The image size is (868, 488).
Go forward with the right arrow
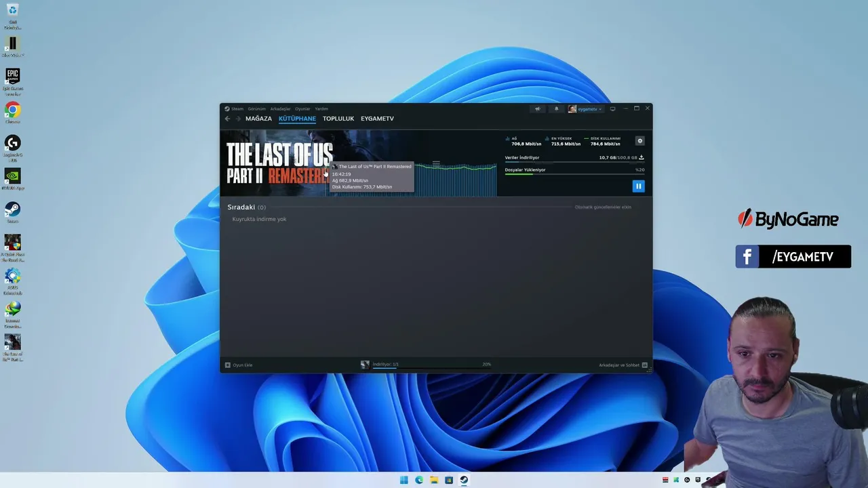pos(238,119)
